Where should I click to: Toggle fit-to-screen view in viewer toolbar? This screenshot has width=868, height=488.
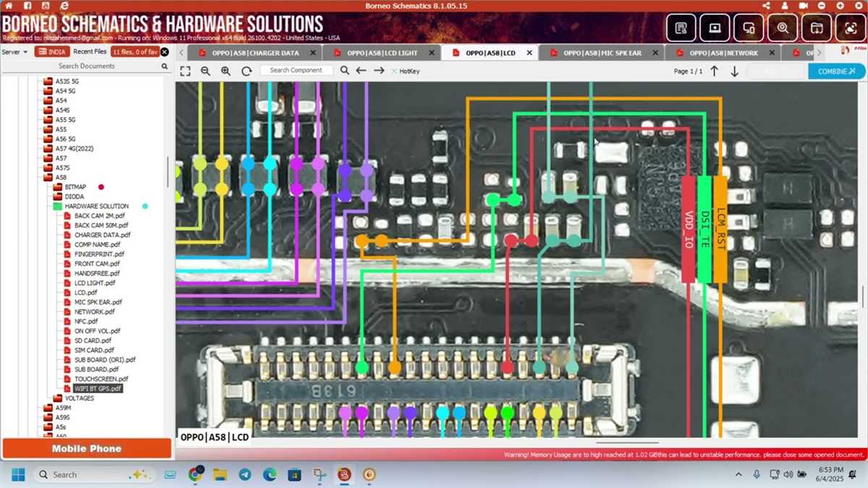(185, 71)
